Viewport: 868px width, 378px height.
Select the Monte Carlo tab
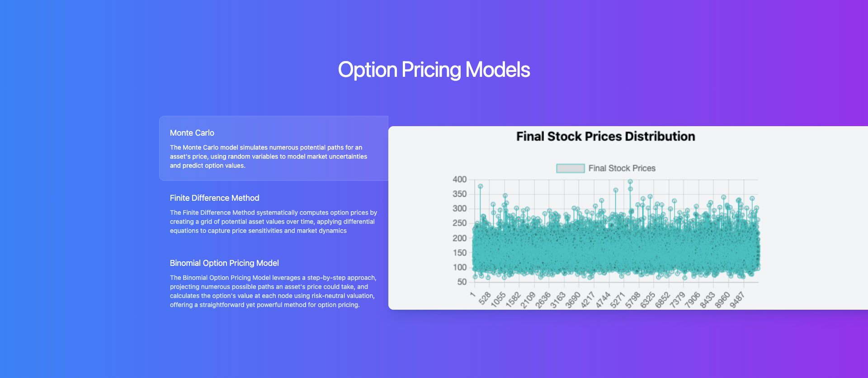pyautogui.click(x=192, y=133)
